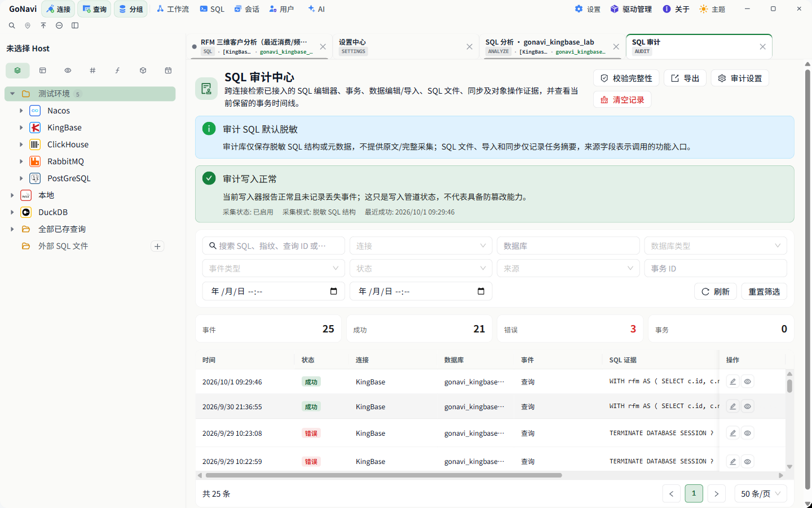Add an external SQL file with plus
This screenshot has height=508, width=812.
[158, 246]
